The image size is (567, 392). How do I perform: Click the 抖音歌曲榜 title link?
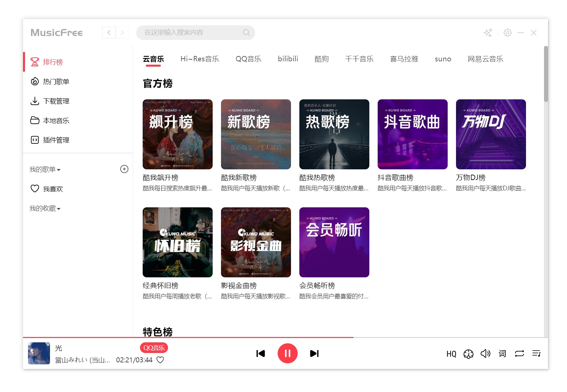coord(395,178)
